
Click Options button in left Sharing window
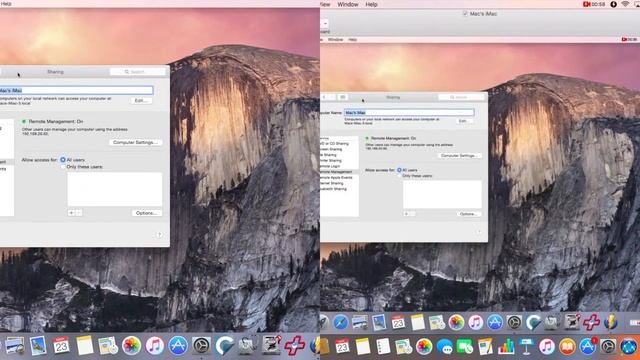tap(147, 213)
